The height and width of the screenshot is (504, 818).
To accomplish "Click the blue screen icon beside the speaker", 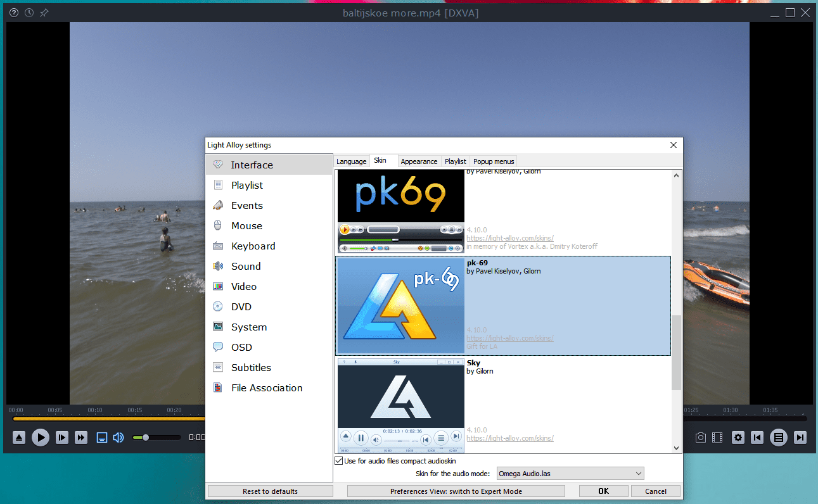I will click(x=102, y=438).
